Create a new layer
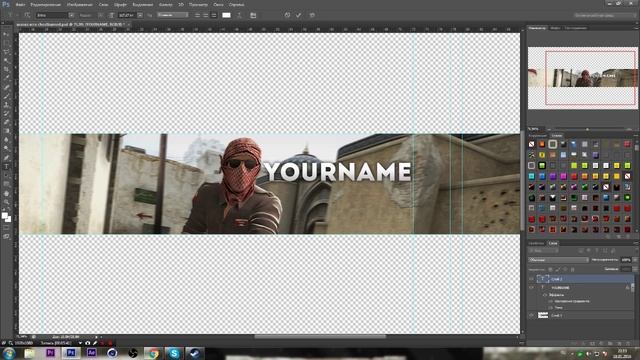 click(619, 344)
